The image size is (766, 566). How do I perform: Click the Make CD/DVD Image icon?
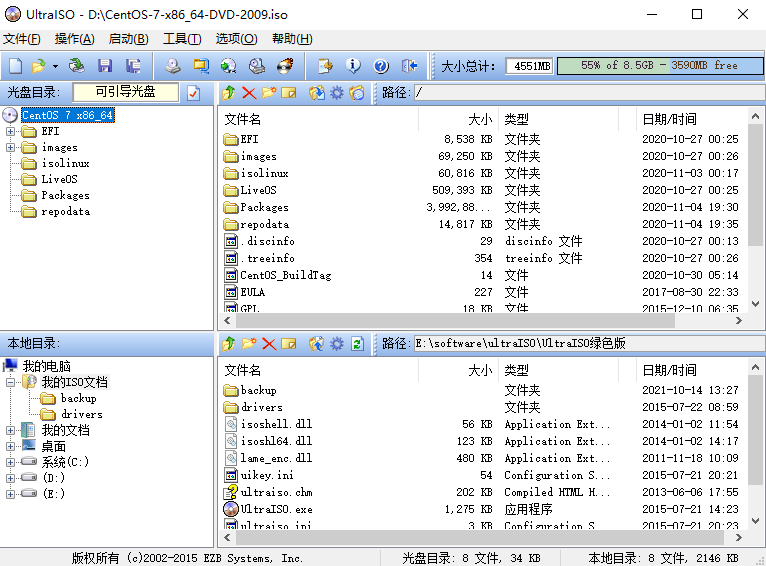(172, 65)
